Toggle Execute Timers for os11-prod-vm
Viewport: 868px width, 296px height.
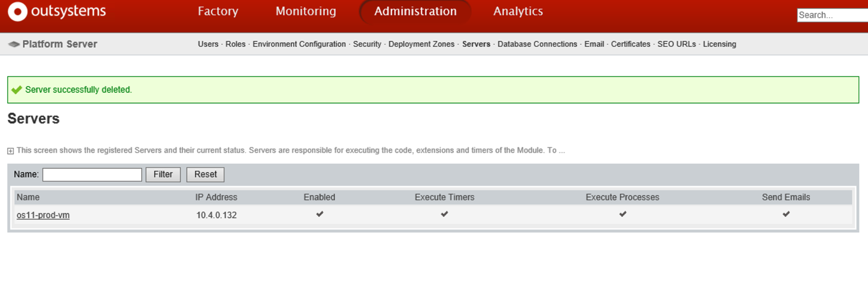(444, 214)
